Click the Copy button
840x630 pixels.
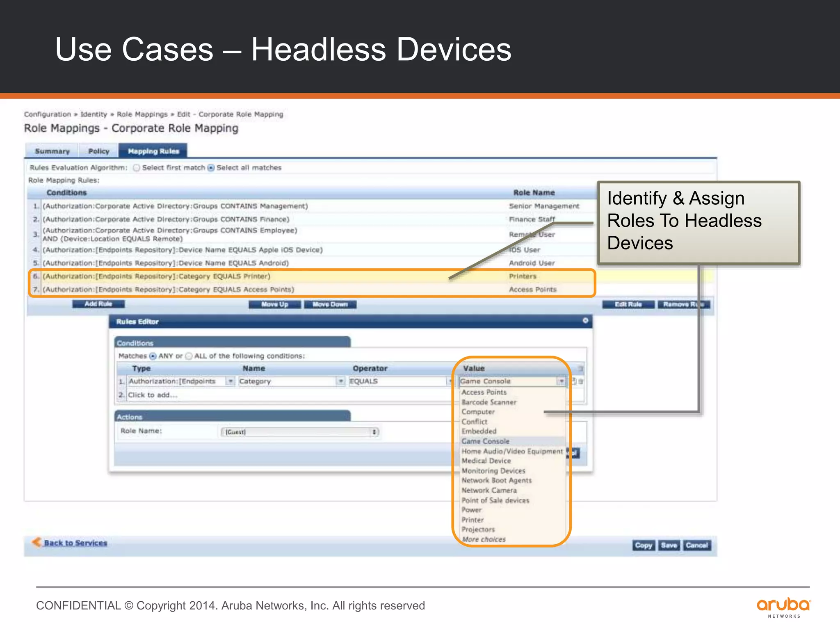[644, 546]
